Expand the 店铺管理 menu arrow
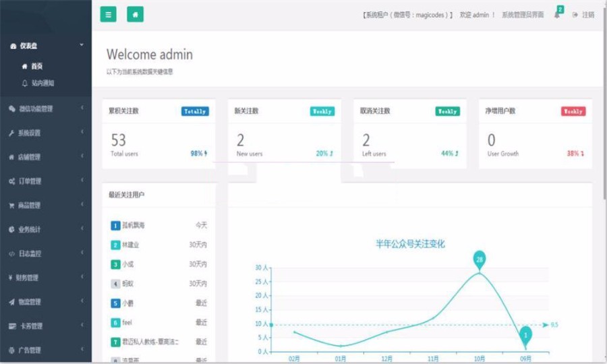This screenshot has height=364, width=607. (82, 156)
